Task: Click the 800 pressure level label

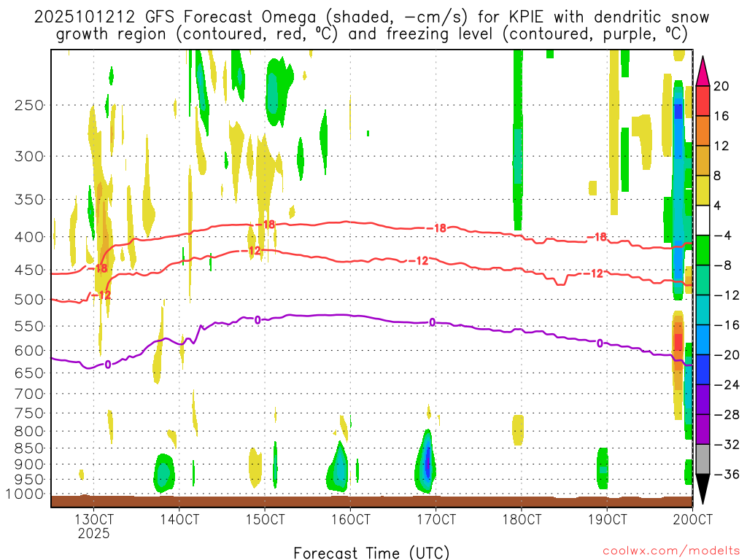Action: pyautogui.click(x=29, y=432)
